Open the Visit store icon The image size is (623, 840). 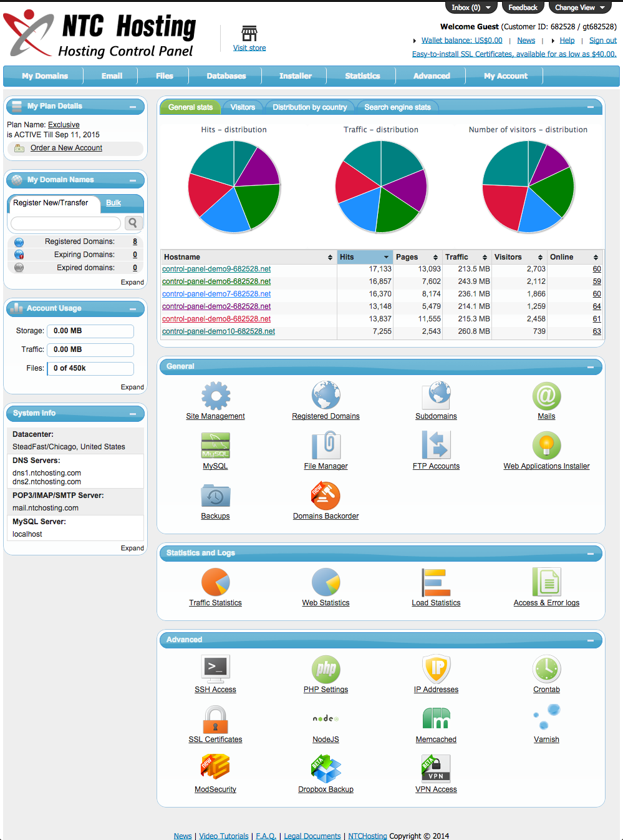249,33
